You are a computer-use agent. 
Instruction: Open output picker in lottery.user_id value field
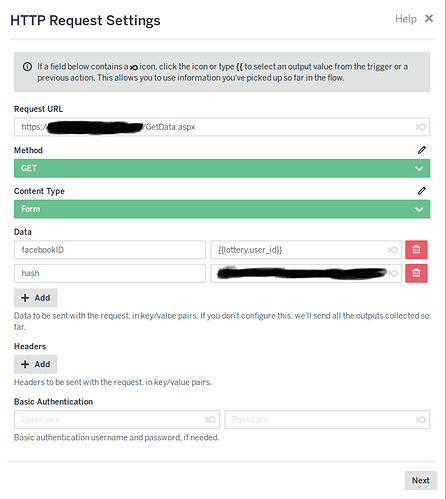point(393,250)
